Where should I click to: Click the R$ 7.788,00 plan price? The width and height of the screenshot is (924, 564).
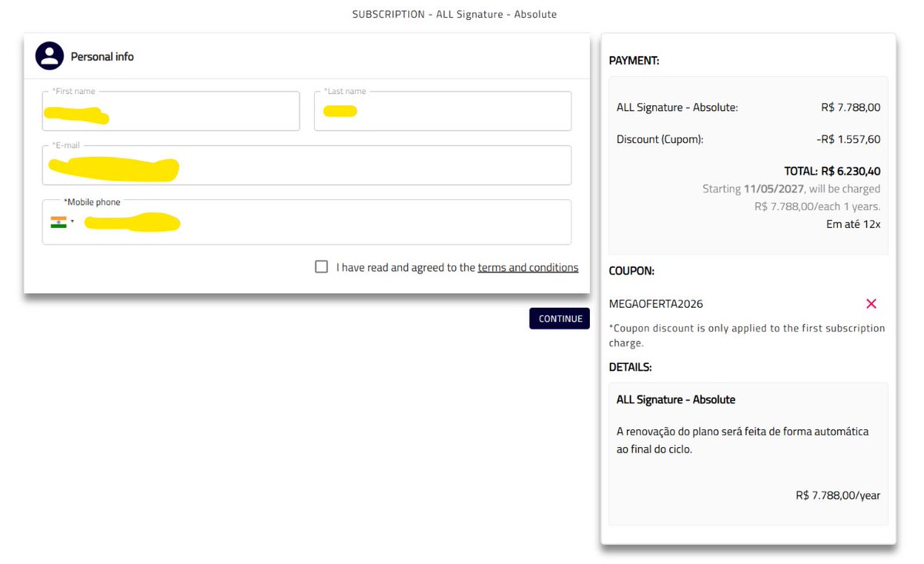(x=851, y=108)
